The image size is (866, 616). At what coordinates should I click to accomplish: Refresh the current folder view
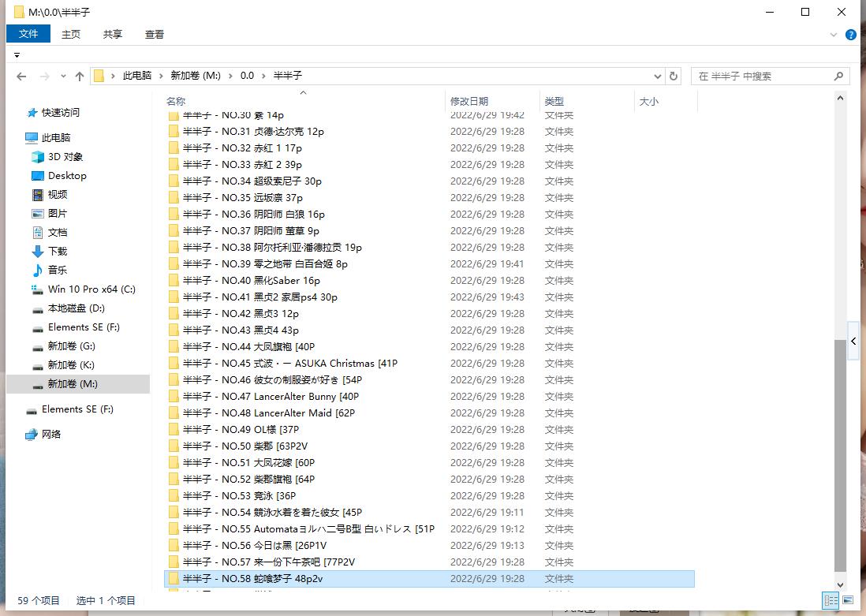click(x=674, y=76)
